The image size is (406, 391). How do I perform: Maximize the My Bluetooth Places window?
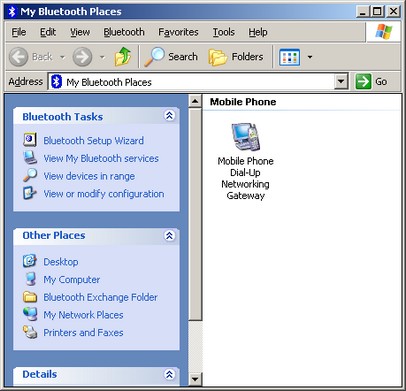pyautogui.click(x=378, y=12)
